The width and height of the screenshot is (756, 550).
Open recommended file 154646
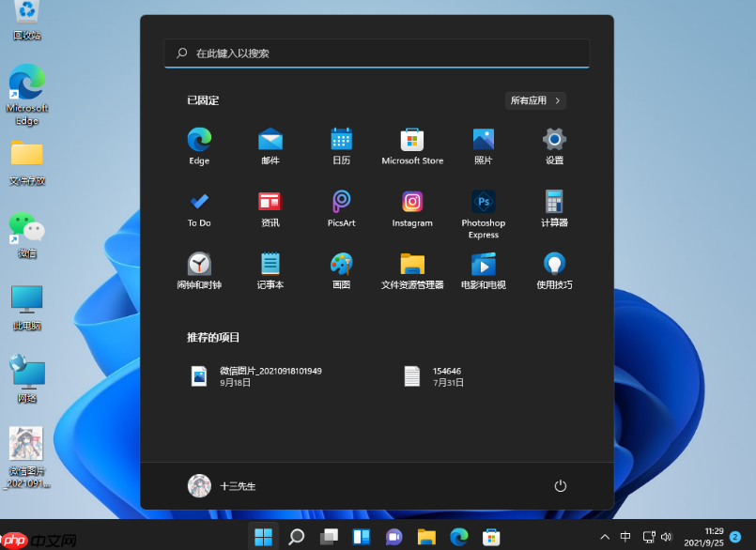[x=433, y=376]
